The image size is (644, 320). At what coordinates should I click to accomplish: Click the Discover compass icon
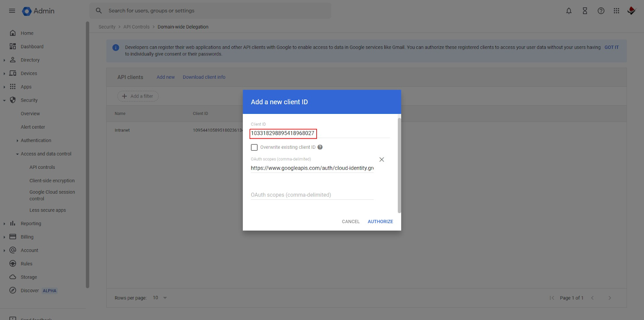(x=13, y=290)
